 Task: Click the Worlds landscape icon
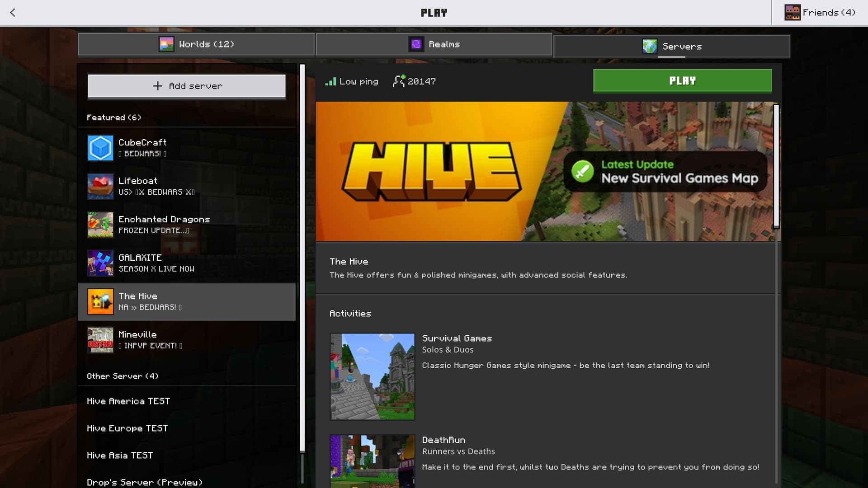(166, 44)
